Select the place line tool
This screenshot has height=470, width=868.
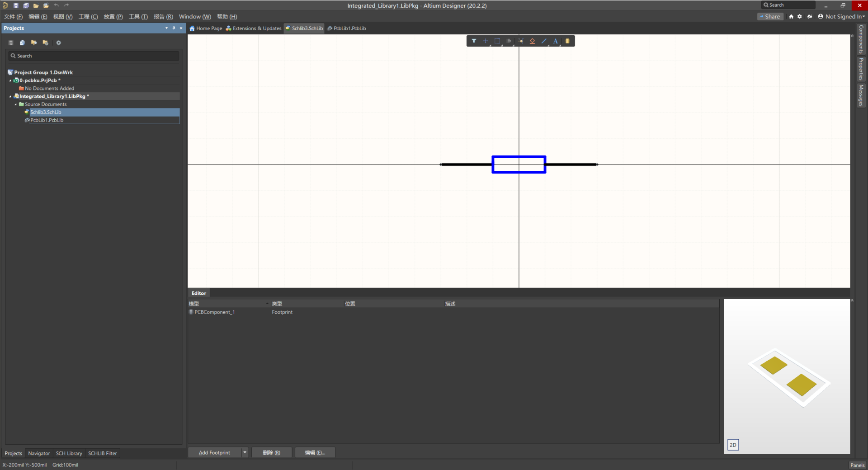pos(544,41)
